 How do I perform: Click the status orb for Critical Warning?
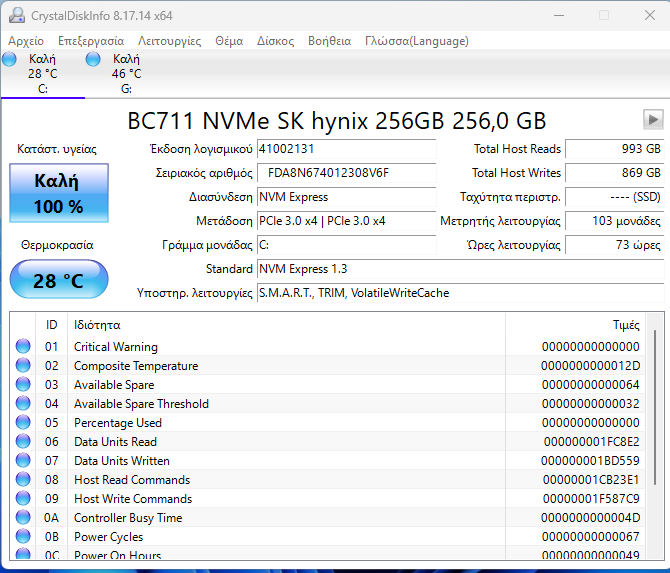click(x=23, y=346)
